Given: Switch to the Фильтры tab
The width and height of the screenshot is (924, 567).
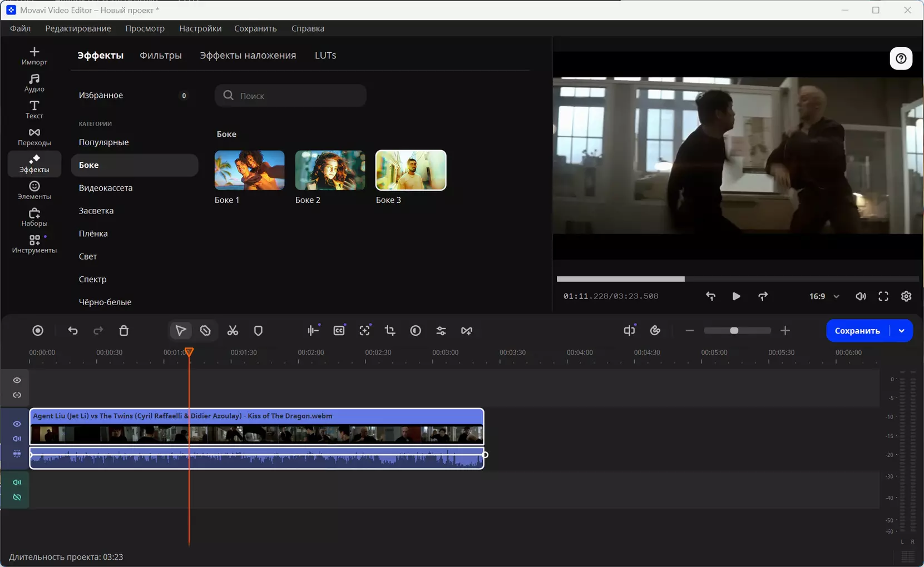Looking at the screenshot, I should pyautogui.click(x=161, y=56).
